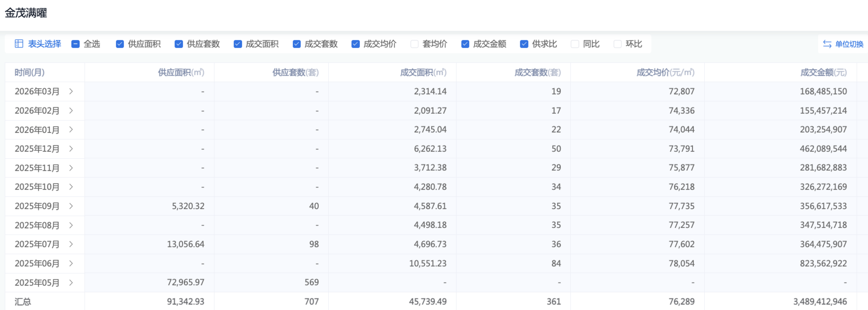
Task: Click the 表头选择 label
Action: coord(44,44)
